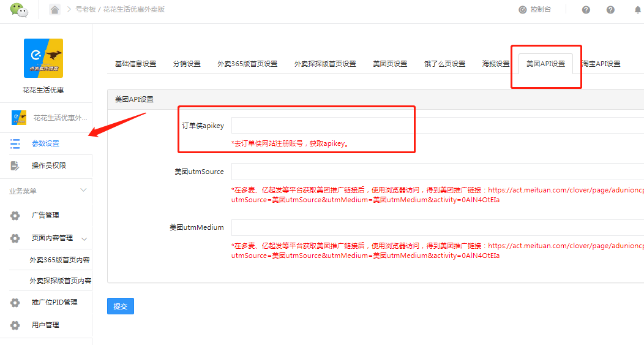Click the document icon beside 操作员权限

coord(15,165)
